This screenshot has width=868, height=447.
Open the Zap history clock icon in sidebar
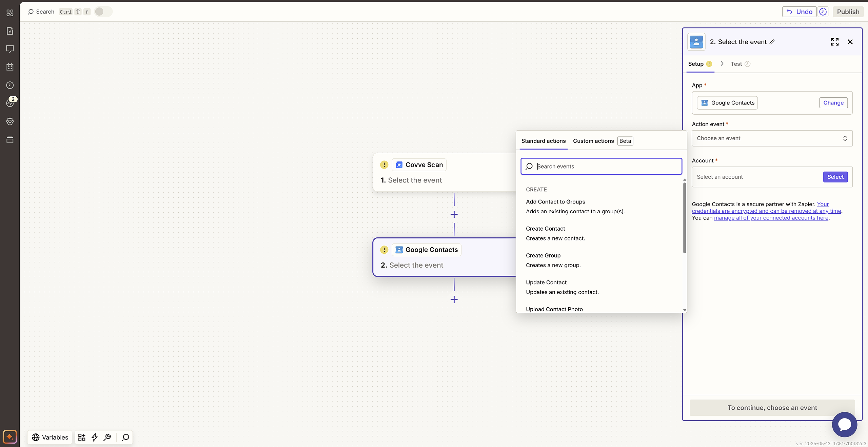[x=10, y=85]
